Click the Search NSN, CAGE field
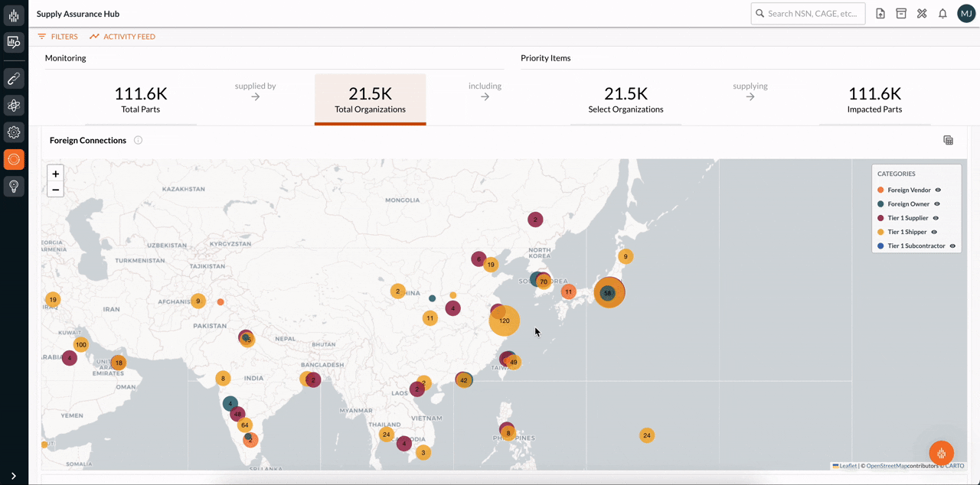The height and width of the screenshot is (485, 980). (808, 13)
